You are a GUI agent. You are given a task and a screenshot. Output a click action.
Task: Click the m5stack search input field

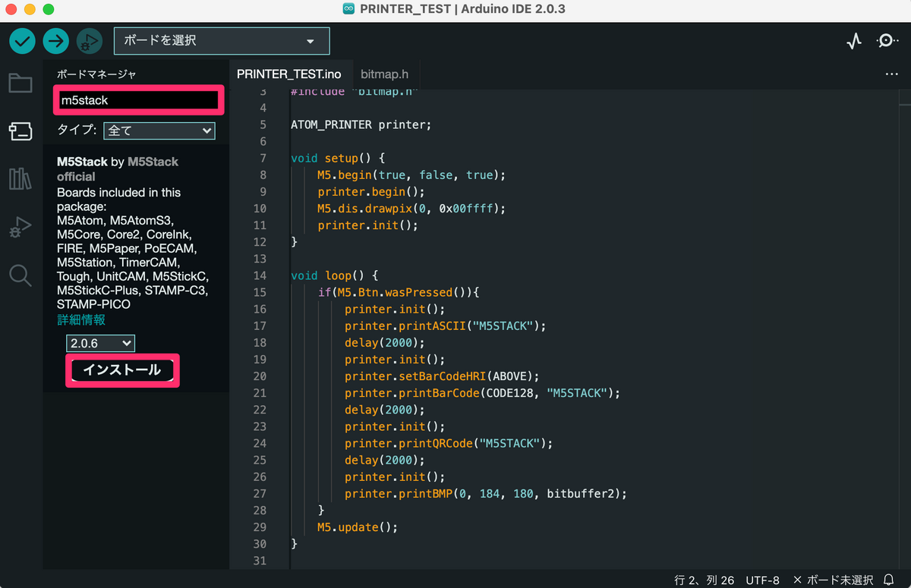pyautogui.click(x=138, y=99)
